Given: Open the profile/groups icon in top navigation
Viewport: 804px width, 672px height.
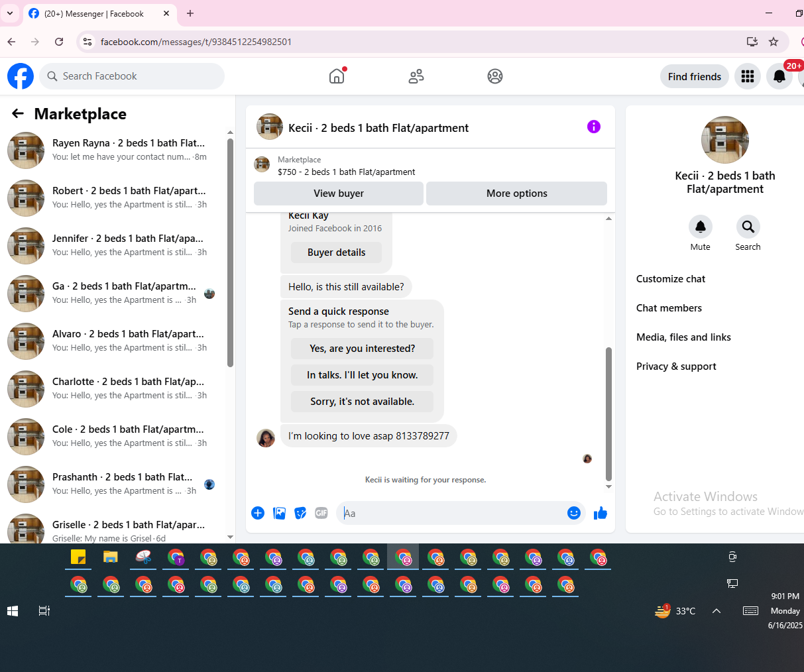Looking at the screenshot, I should (495, 76).
